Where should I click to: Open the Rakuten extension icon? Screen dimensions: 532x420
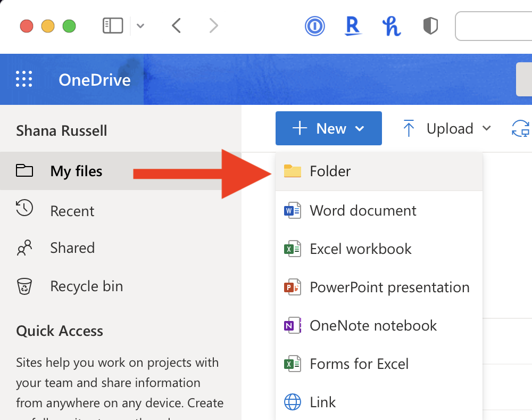point(353,26)
